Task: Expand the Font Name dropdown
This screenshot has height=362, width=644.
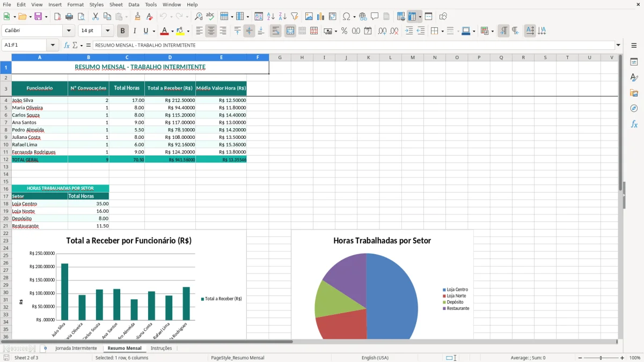Action: coord(69,31)
